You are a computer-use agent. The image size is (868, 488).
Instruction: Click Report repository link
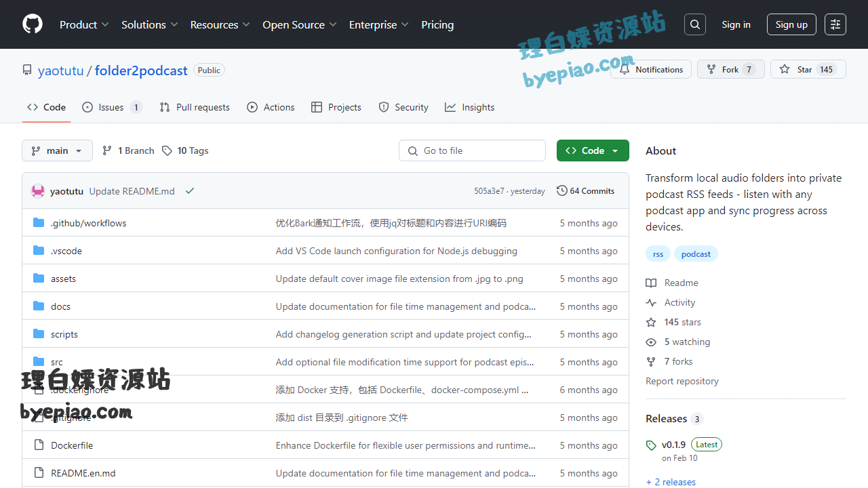[682, 381]
